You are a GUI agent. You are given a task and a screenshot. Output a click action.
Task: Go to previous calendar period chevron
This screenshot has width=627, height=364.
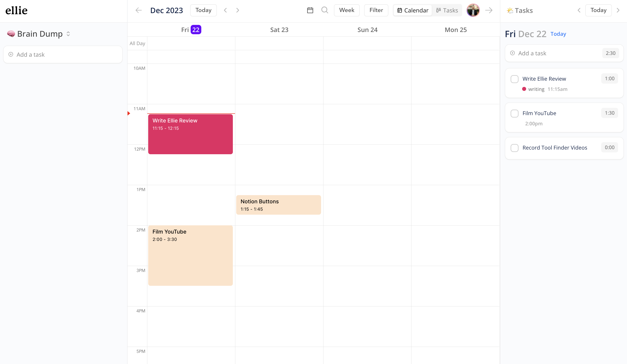(x=226, y=10)
